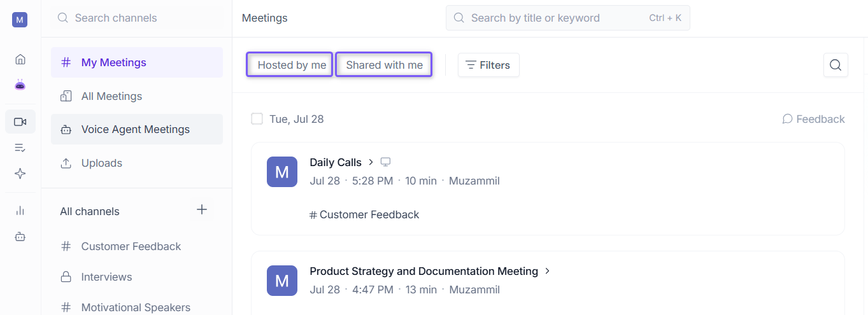This screenshot has height=315, width=868.
Task: Open the purple AI assistant bot icon
Action: (20, 85)
